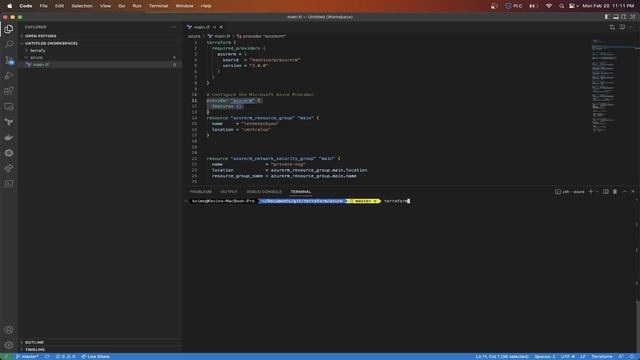Open the File menu
The height and width of the screenshot is (360, 640).
click(x=43, y=6)
